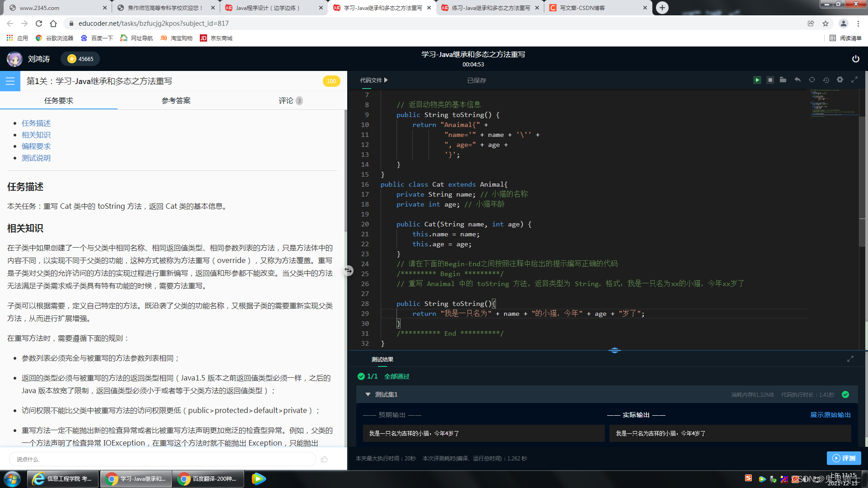Click the panel splitter handle between task and code

point(348,271)
